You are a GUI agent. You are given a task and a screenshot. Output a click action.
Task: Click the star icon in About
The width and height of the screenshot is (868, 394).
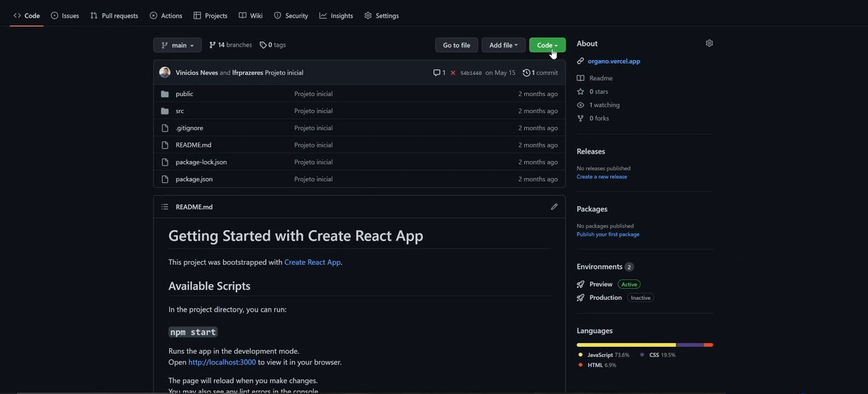(581, 91)
